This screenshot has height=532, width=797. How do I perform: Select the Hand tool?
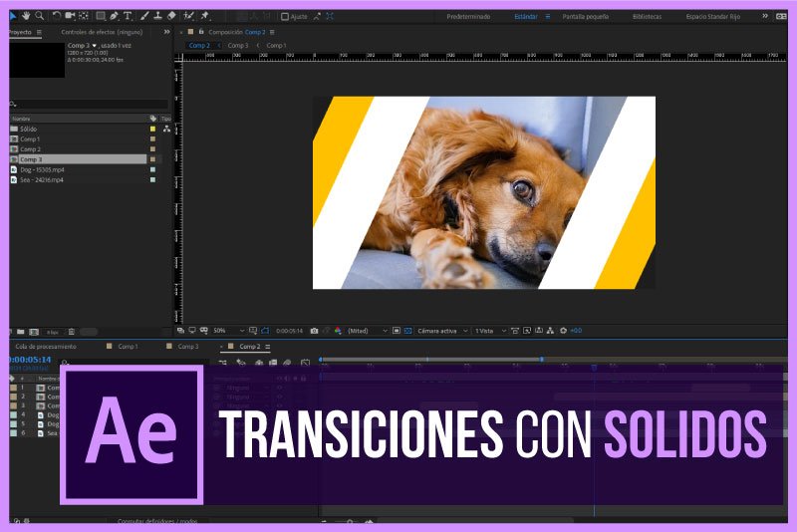tap(26, 16)
